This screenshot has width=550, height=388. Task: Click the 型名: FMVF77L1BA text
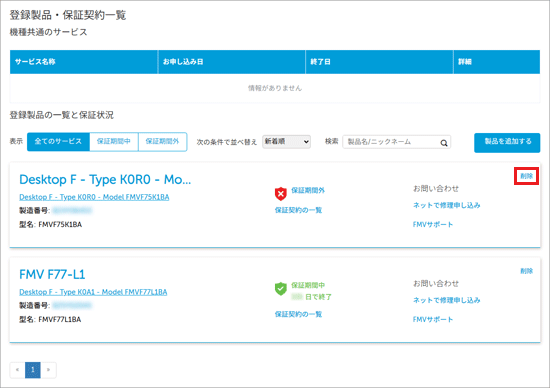click(x=50, y=319)
